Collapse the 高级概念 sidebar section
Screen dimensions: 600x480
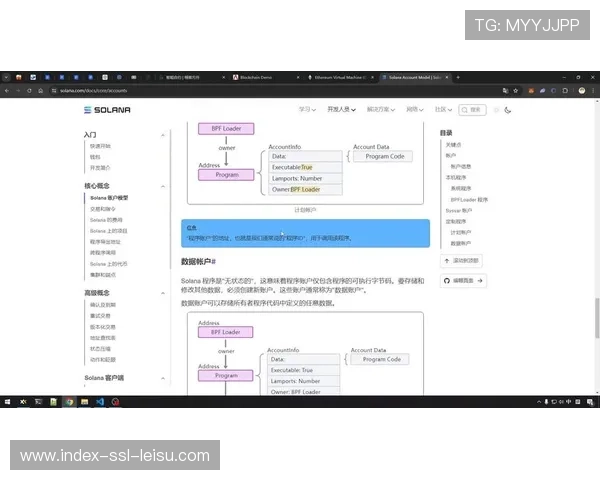tap(163, 293)
